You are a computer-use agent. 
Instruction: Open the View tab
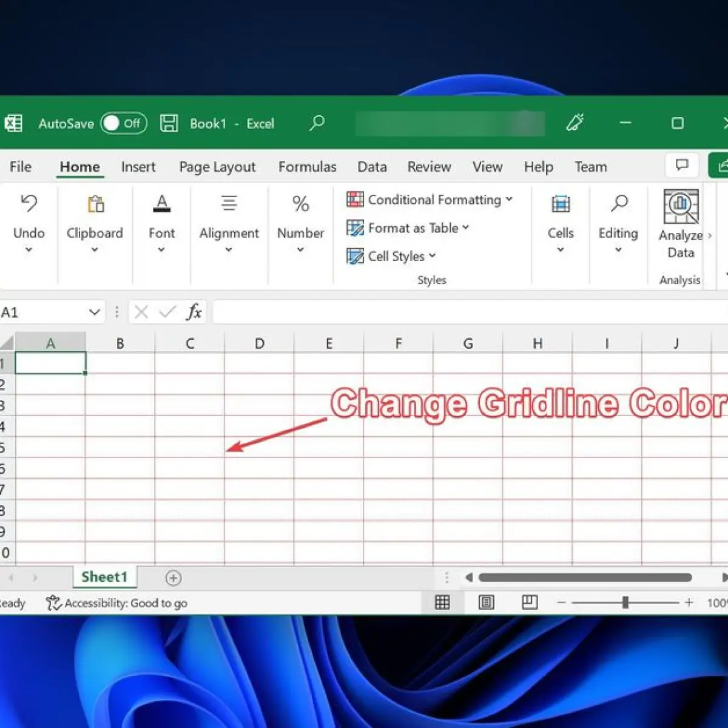(x=487, y=167)
